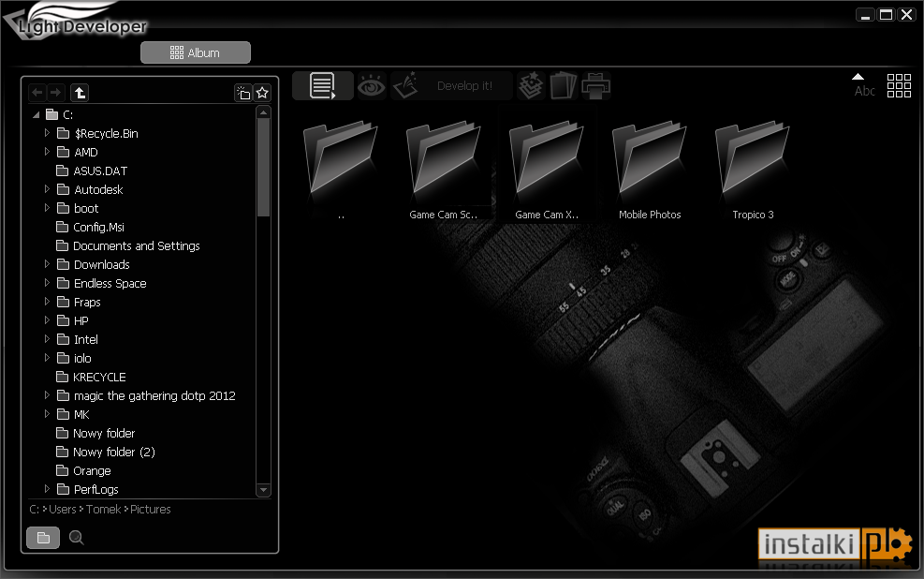
Task: Click Users in the path breadcrumb
Action: (x=63, y=509)
